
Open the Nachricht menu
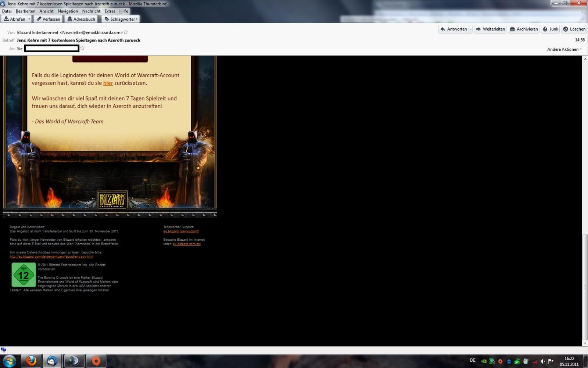point(91,11)
